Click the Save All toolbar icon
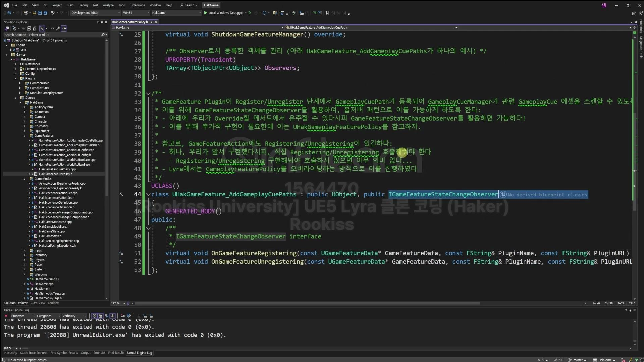The height and width of the screenshot is (362, 644). click(45, 13)
